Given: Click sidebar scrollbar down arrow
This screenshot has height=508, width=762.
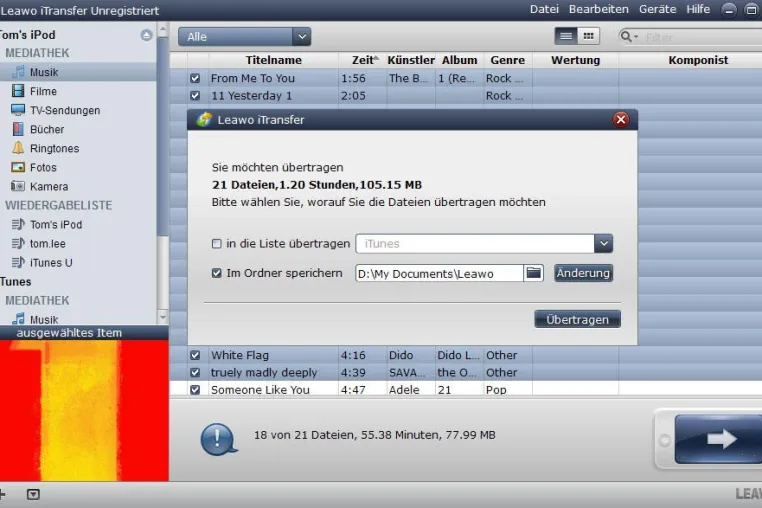Looking at the screenshot, I should pyautogui.click(x=163, y=317).
